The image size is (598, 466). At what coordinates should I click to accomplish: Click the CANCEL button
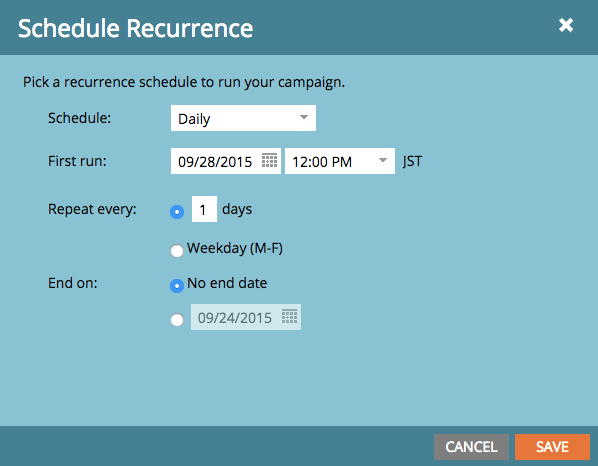click(471, 447)
